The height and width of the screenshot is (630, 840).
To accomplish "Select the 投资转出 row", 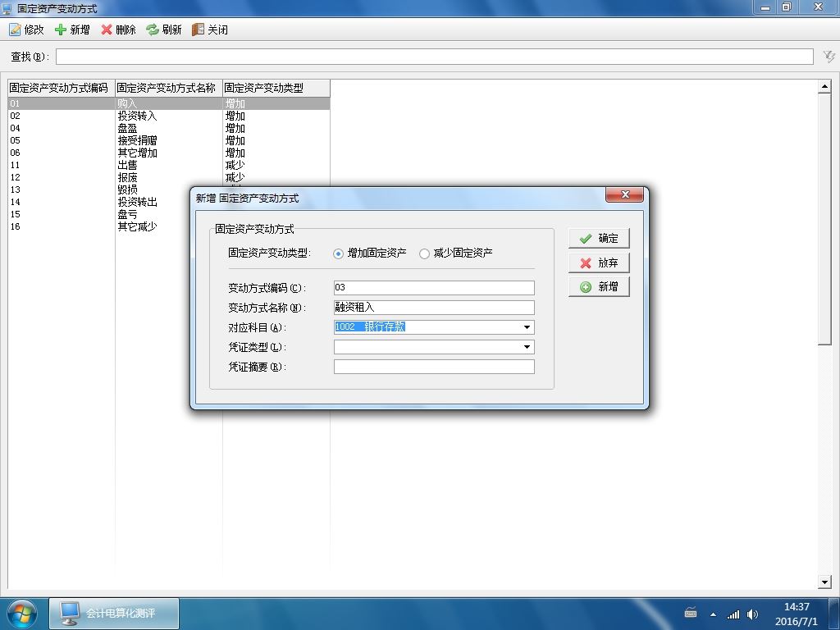I will [x=99, y=202].
